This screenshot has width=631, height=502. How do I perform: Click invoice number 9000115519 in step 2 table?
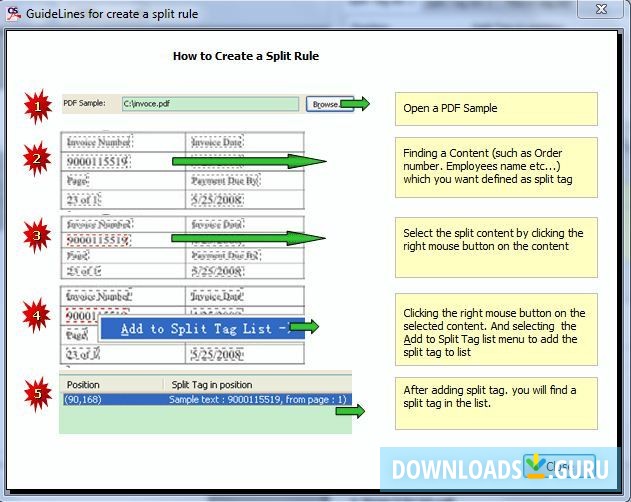coord(98,161)
